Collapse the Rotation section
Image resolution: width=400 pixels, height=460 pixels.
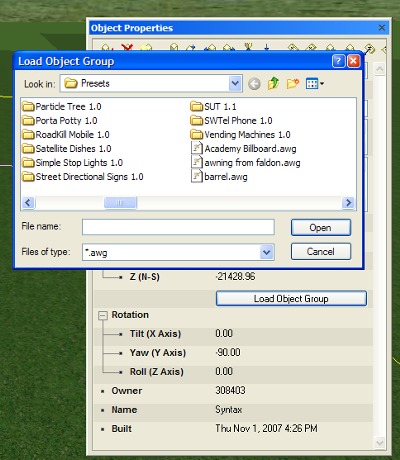tap(103, 315)
